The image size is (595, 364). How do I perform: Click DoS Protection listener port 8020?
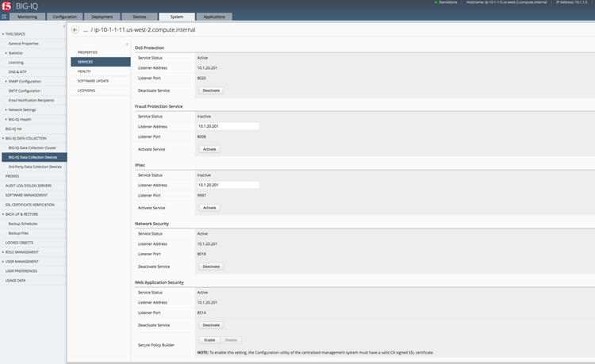(202, 78)
